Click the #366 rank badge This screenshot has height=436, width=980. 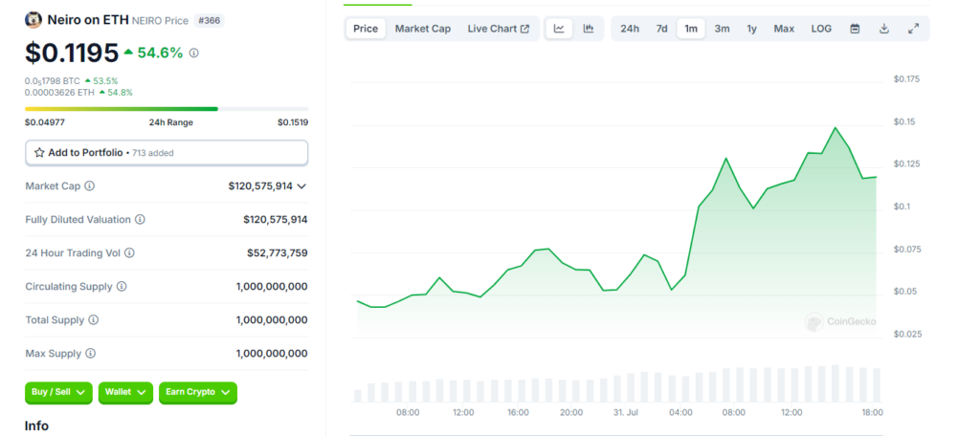click(209, 21)
